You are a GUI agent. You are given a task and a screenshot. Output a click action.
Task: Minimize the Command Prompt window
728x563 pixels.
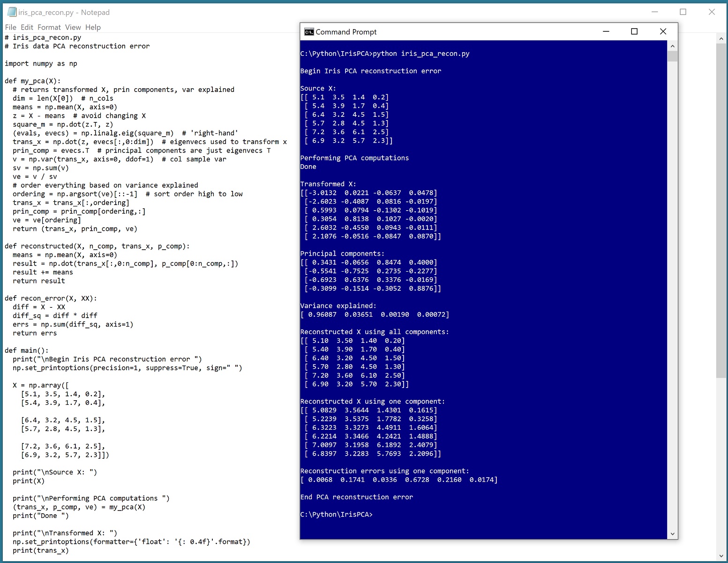606,31
